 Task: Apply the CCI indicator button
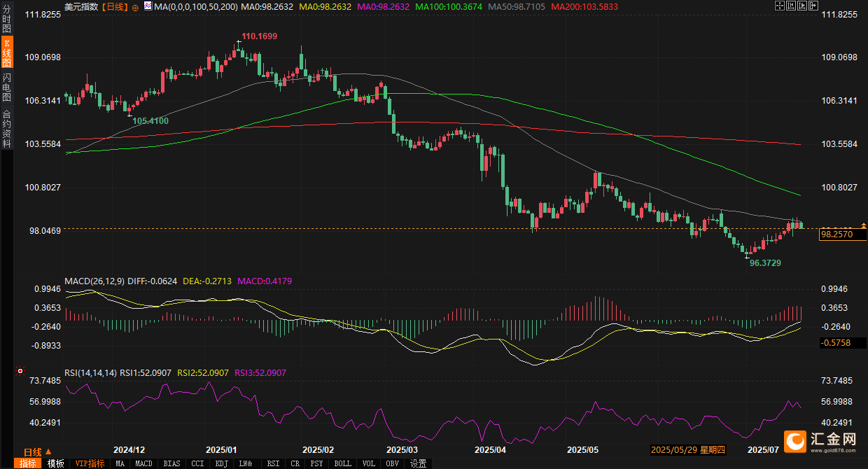pos(198,463)
